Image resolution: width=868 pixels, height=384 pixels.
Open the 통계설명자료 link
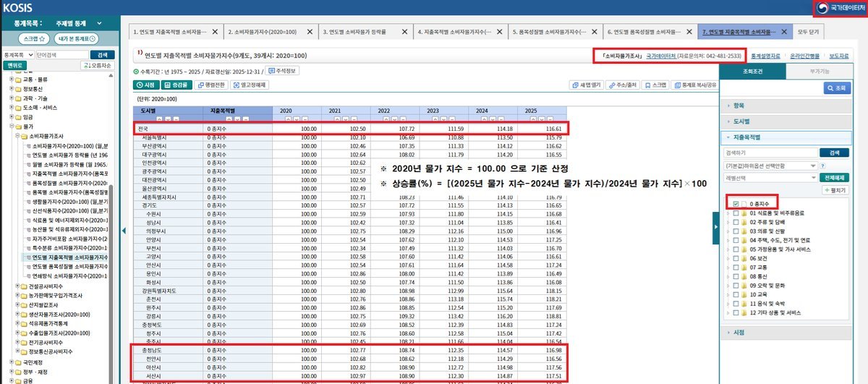pyautogui.click(x=765, y=55)
